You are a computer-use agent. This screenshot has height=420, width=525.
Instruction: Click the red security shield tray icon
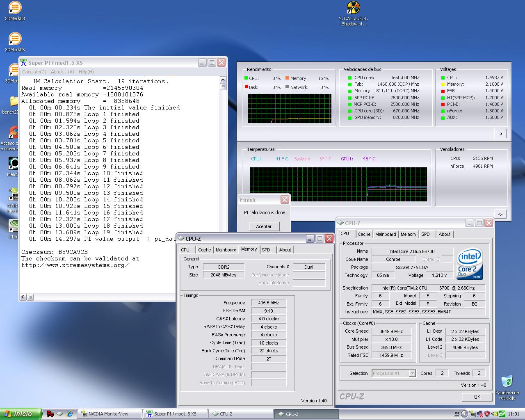[487, 414]
